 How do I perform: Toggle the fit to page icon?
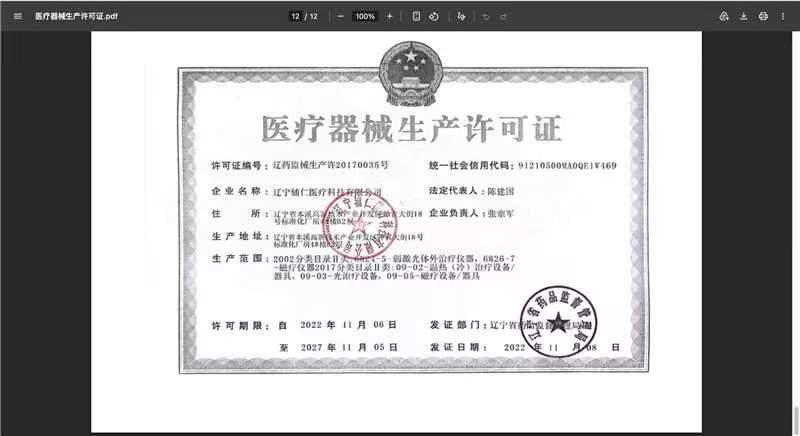[x=416, y=16]
